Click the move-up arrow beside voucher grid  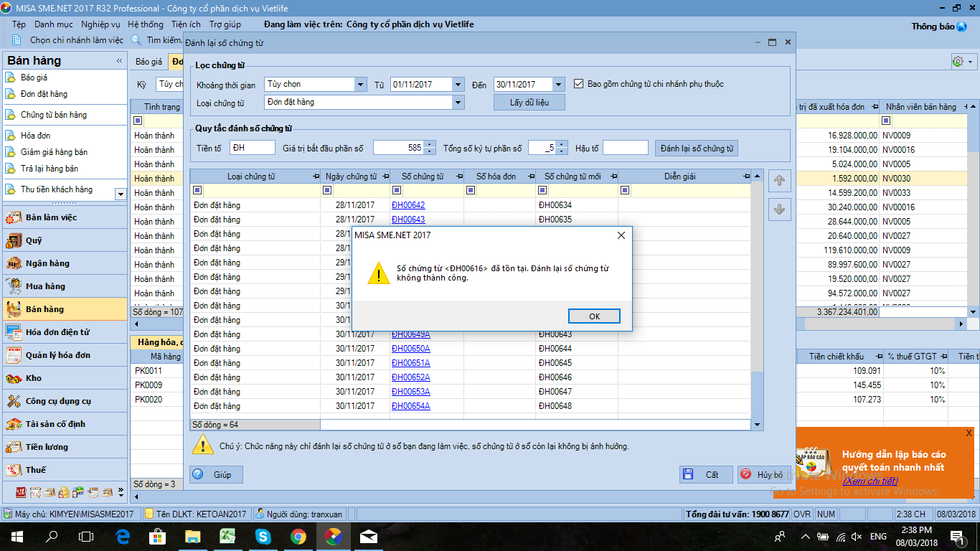779,181
